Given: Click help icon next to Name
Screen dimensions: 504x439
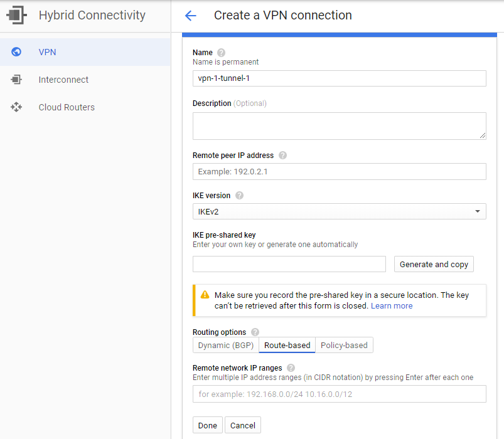Looking at the screenshot, I should (221, 53).
